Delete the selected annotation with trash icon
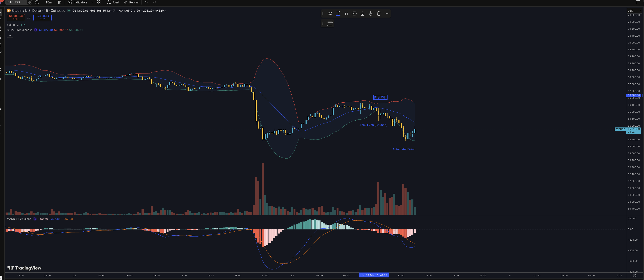This screenshot has height=280, width=644. 379,13
